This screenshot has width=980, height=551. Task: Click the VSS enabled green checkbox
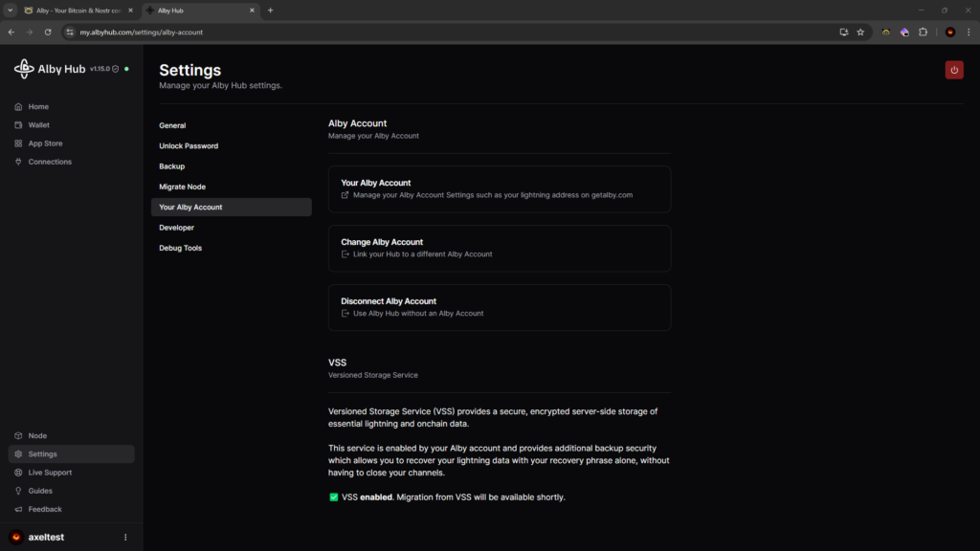pyautogui.click(x=333, y=497)
